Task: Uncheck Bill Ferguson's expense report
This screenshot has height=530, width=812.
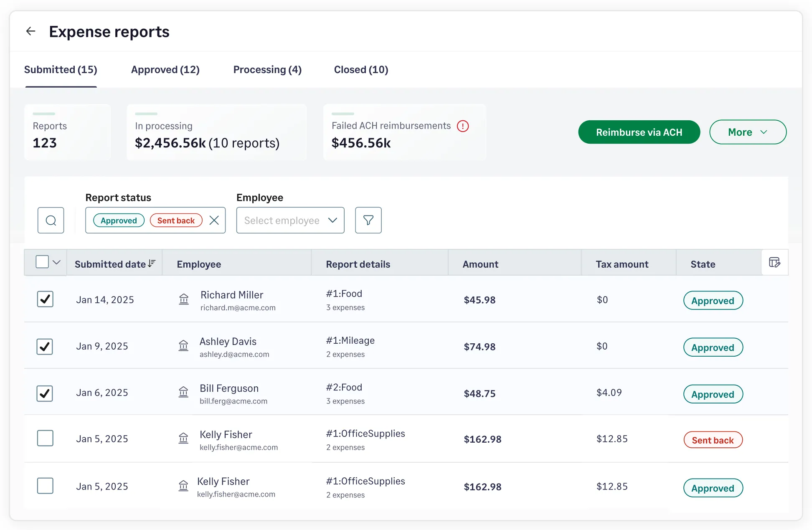Action: pos(45,393)
